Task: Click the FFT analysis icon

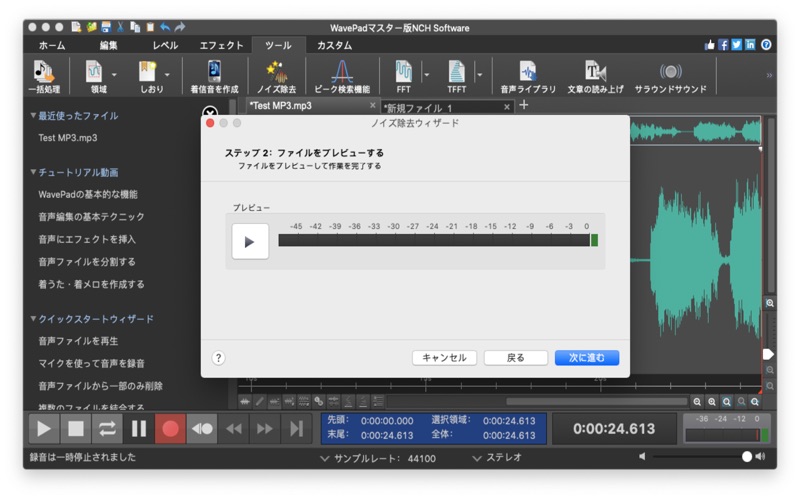Action: (x=404, y=72)
